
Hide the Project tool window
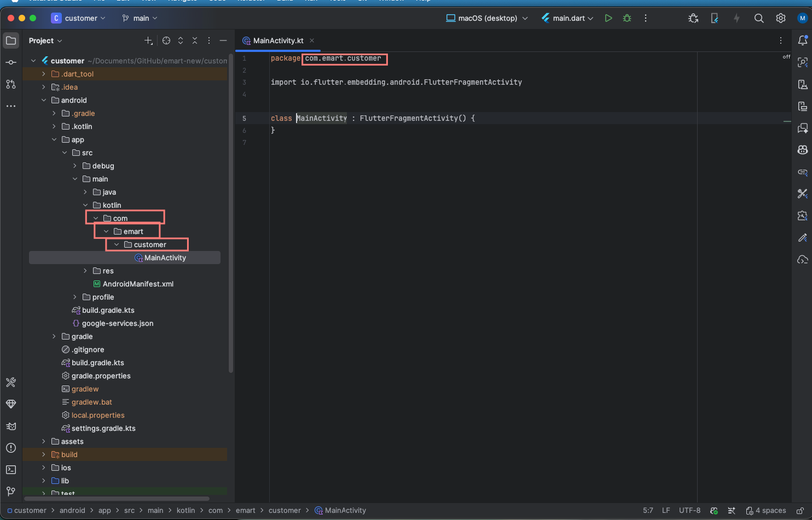pos(223,40)
